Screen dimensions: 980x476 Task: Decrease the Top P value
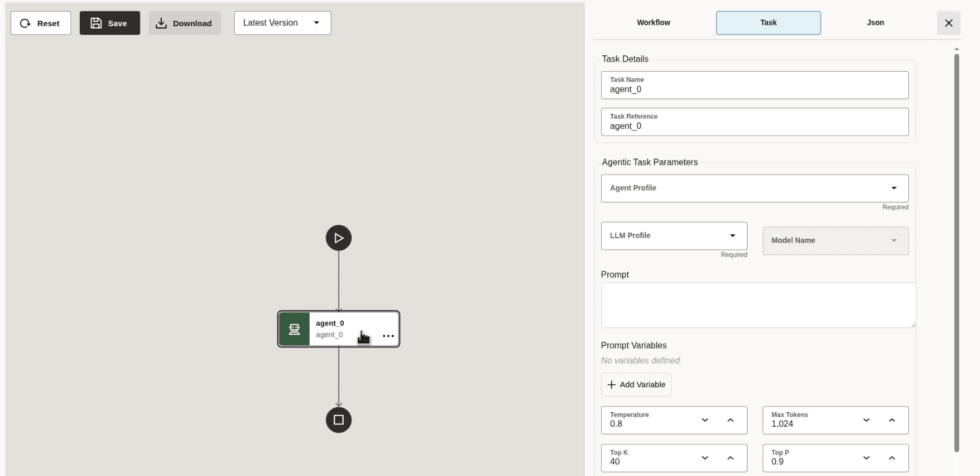pyautogui.click(x=866, y=458)
